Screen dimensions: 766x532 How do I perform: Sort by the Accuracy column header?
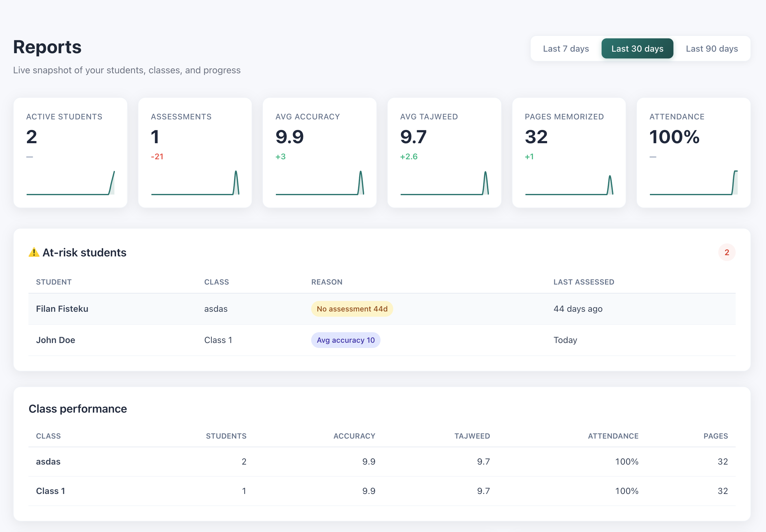point(354,436)
